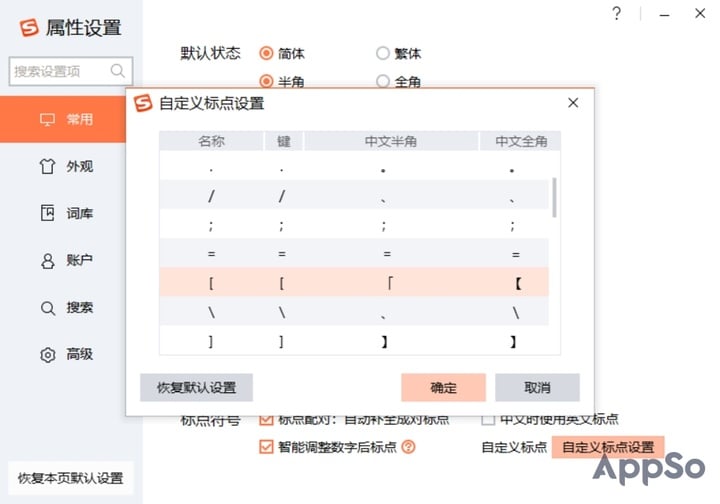
Task: Select the 全角 radio button
Action: click(x=382, y=81)
